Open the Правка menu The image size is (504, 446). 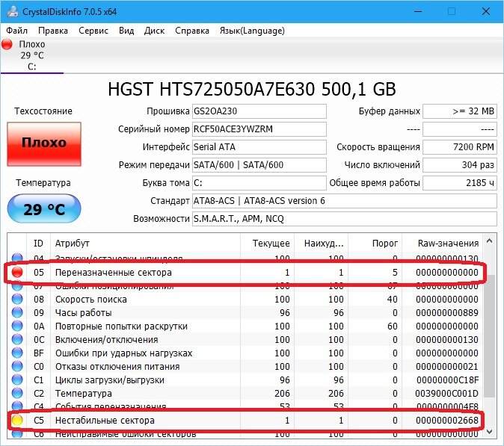point(53,31)
